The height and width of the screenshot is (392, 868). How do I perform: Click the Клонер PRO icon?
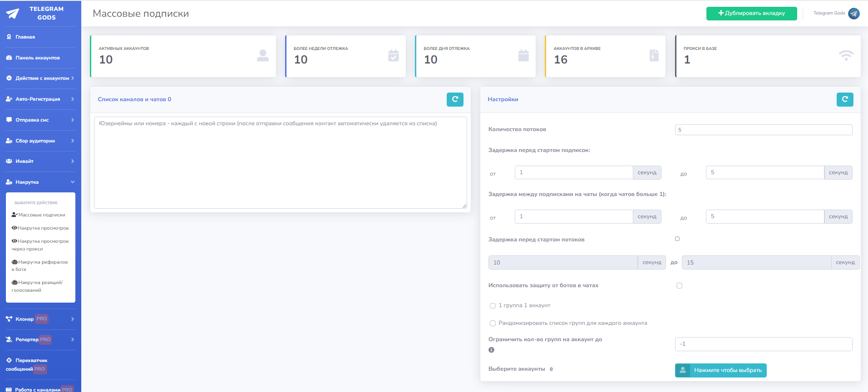[9, 319]
